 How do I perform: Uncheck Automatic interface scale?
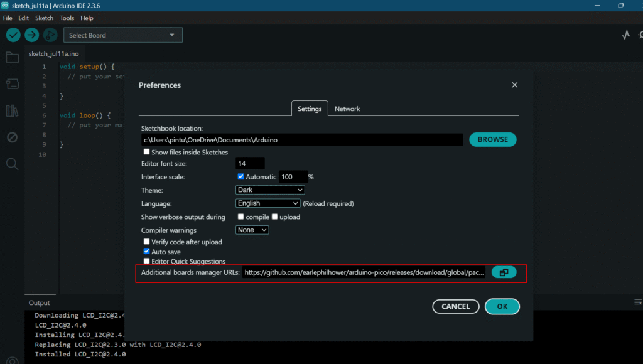[240, 177]
